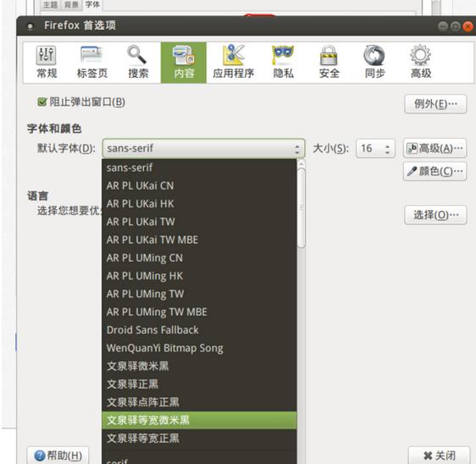
Task: Switch to 背景 tab in background window
Action: coord(71,4)
